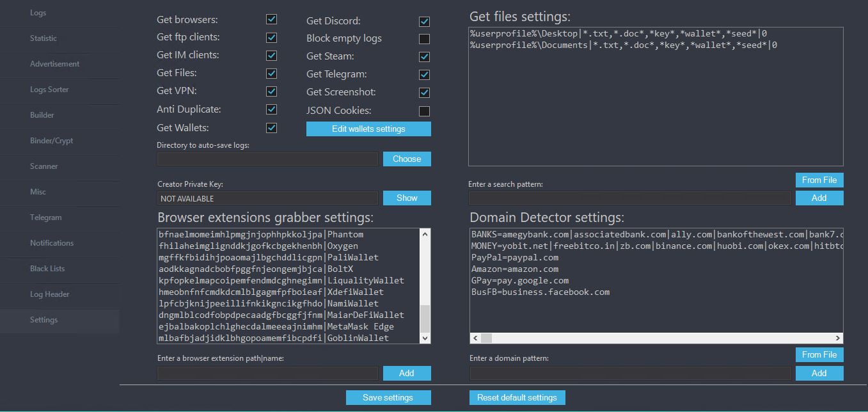The image size is (868, 412).
Task: Toggle the Get browsers checkbox
Action: [271, 19]
